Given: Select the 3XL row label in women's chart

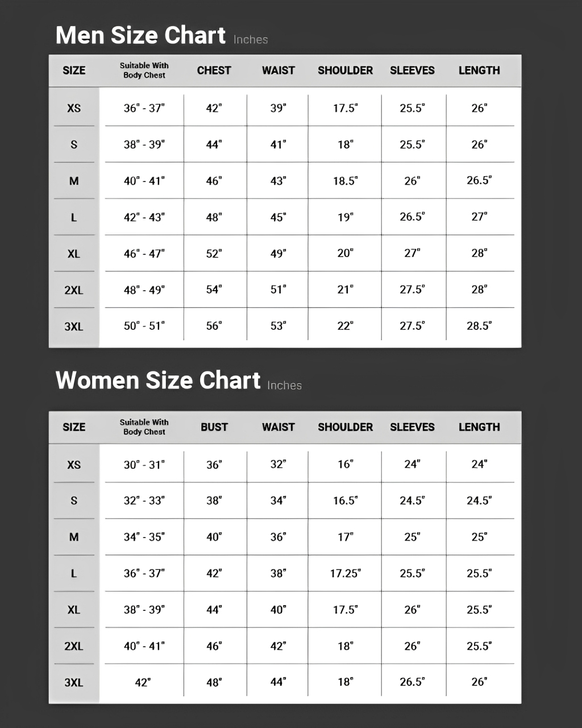Looking at the screenshot, I should click(x=74, y=682).
